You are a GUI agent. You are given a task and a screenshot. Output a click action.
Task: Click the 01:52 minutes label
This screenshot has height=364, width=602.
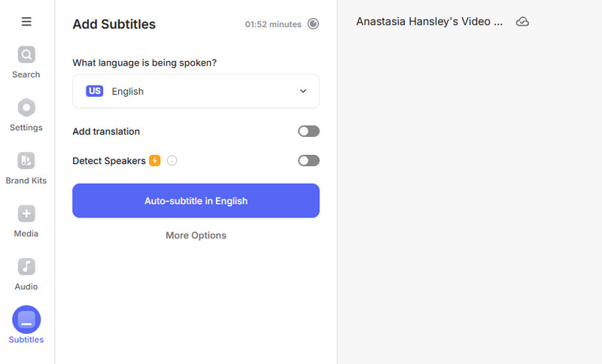point(272,24)
